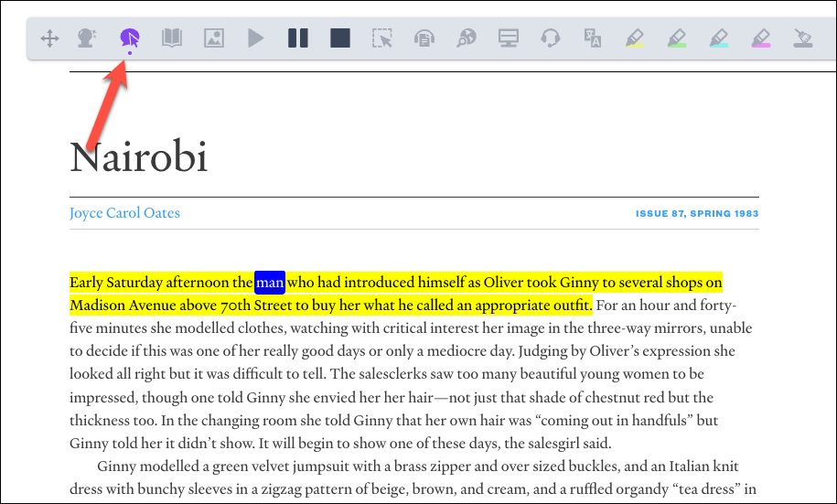Open the Prediction tool (head with sparkles)
Image resolution: width=837 pixels, height=504 pixels.
coord(87,38)
